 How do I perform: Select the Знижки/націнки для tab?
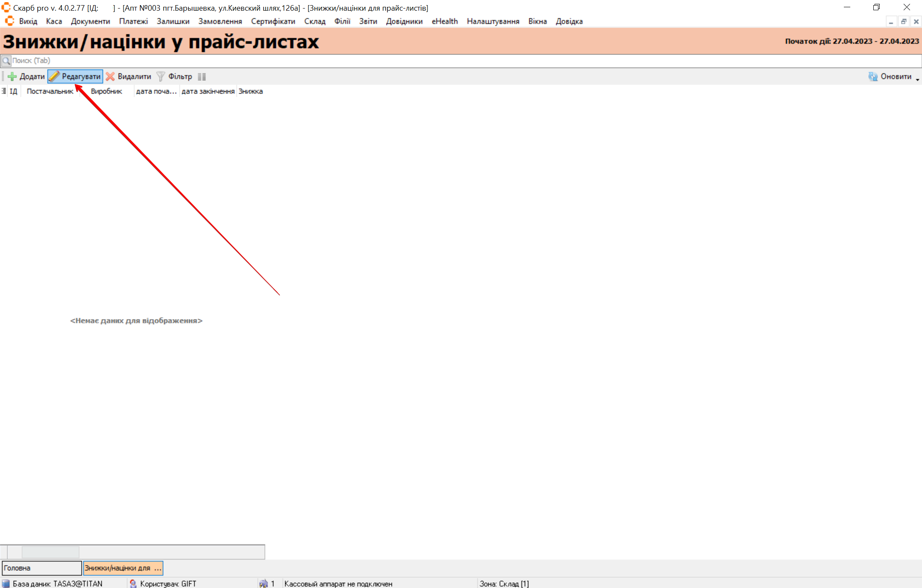(123, 568)
